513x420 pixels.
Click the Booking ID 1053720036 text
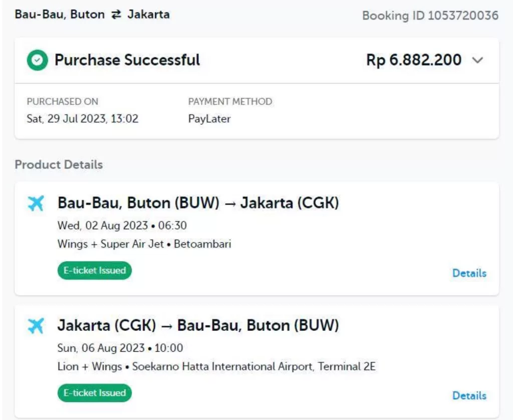(x=430, y=16)
